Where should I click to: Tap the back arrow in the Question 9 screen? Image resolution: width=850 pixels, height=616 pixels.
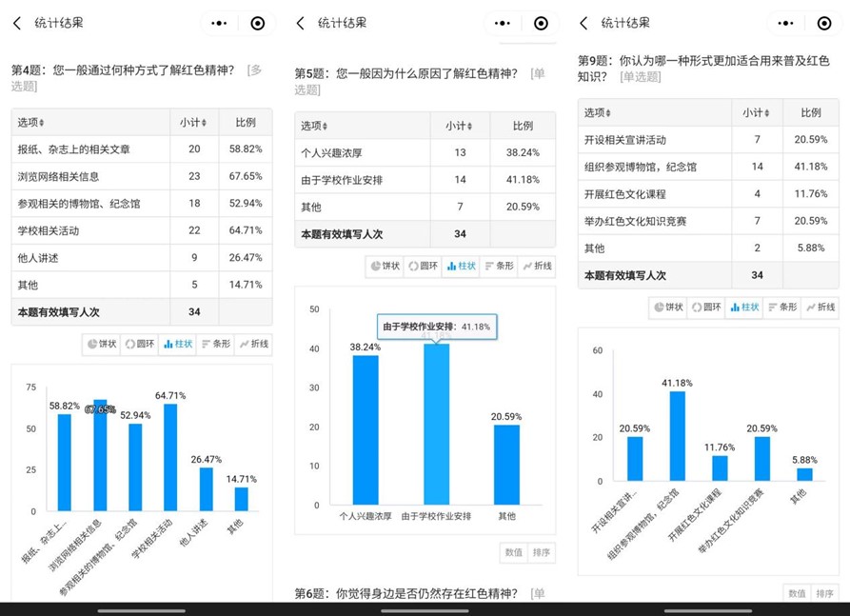tap(583, 23)
